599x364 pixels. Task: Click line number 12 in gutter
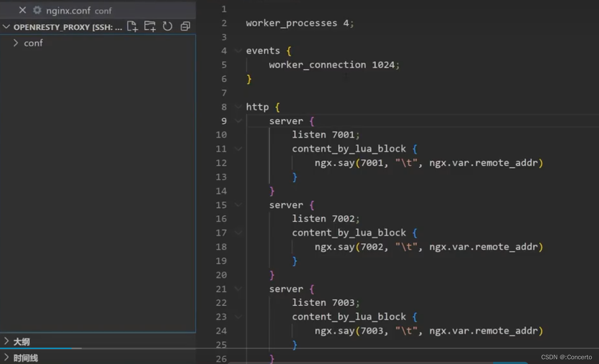[x=221, y=163]
